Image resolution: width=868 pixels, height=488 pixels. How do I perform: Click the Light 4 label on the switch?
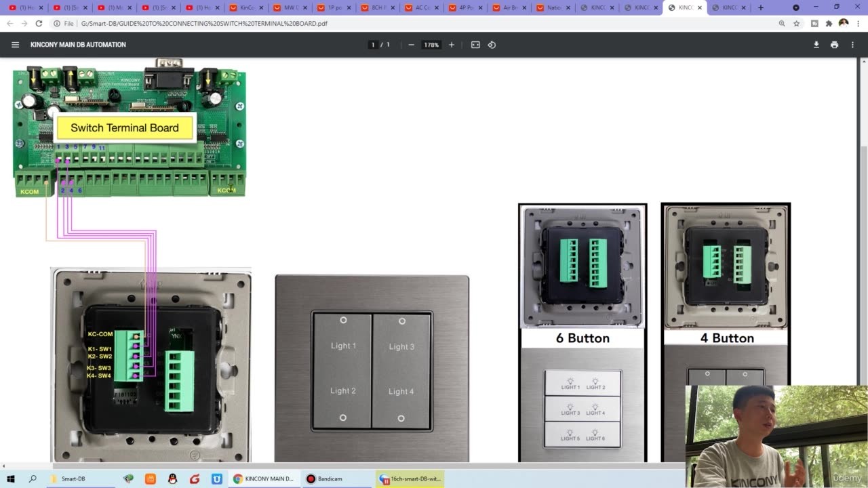(401, 392)
